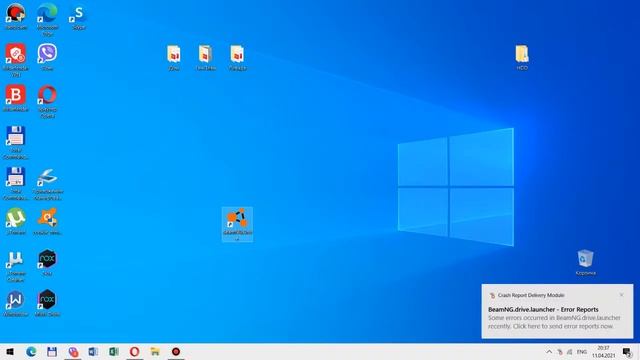Switch to Viber on the taskbar
640x360 pixels.
tap(73, 351)
